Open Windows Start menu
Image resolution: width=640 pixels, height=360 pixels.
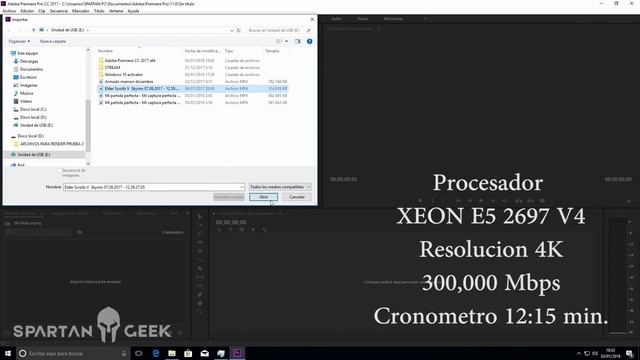8,353
